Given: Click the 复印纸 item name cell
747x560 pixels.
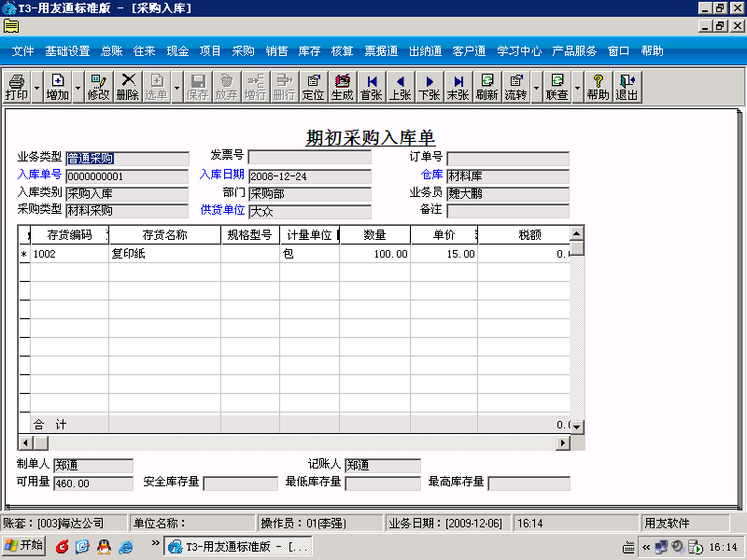Looking at the screenshot, I should (165, 254).
